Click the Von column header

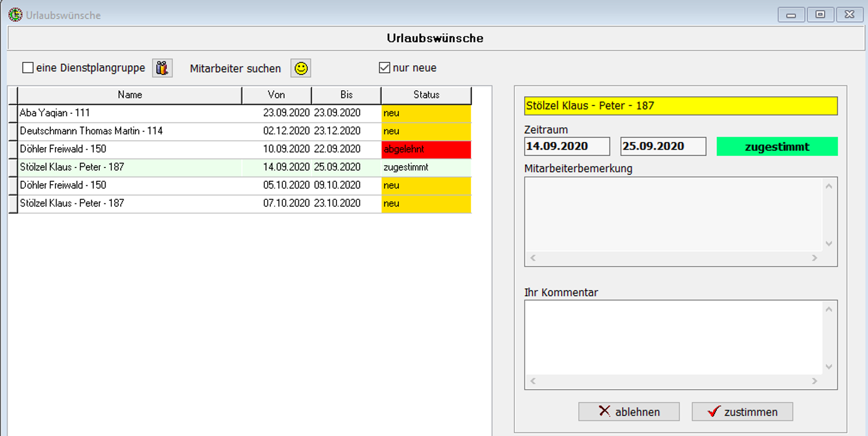pyautogui.click(x=276, y=95)
